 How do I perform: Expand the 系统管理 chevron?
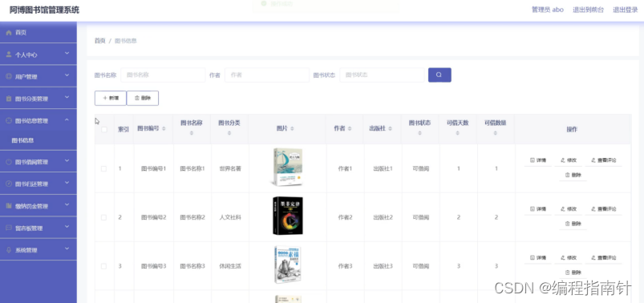coord(67,249)
